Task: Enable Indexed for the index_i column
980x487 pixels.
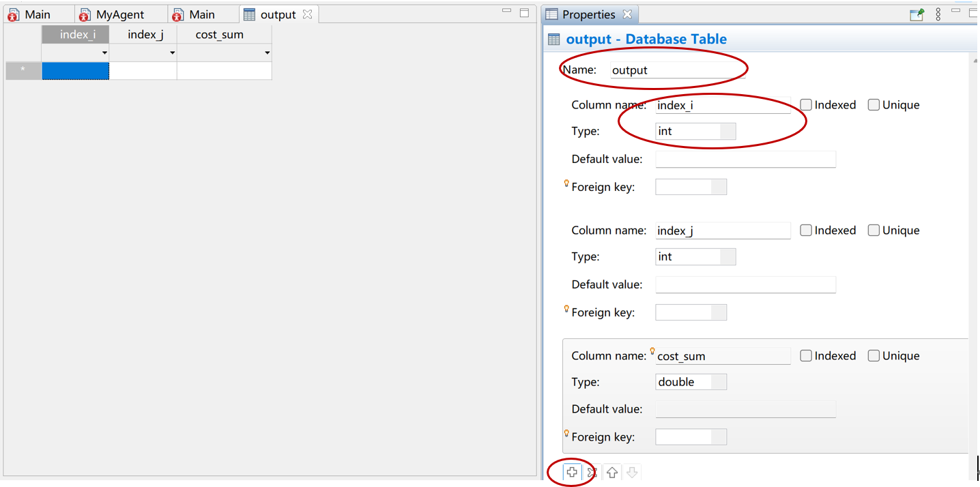Action: [806, 104]
